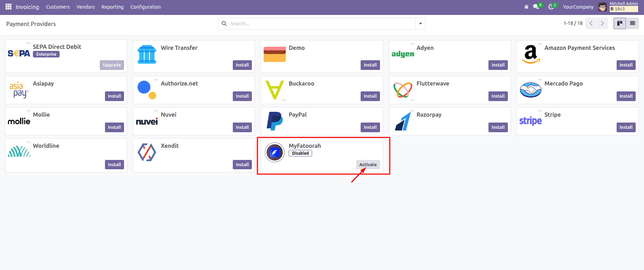Install the Asiapay provider
644x270 pixels.
pyautogui.click(x=114, y=96)
